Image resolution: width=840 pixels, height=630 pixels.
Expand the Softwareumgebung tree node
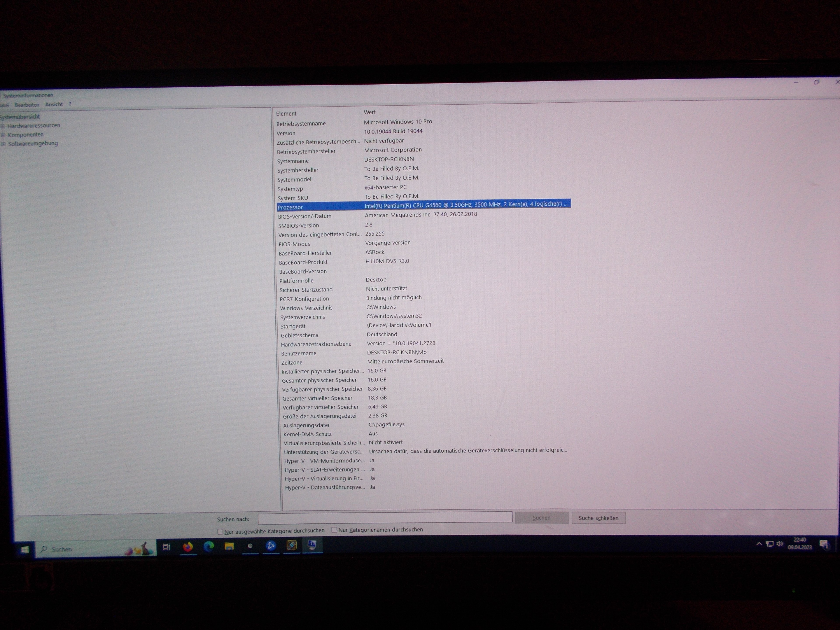pos(3,144)
